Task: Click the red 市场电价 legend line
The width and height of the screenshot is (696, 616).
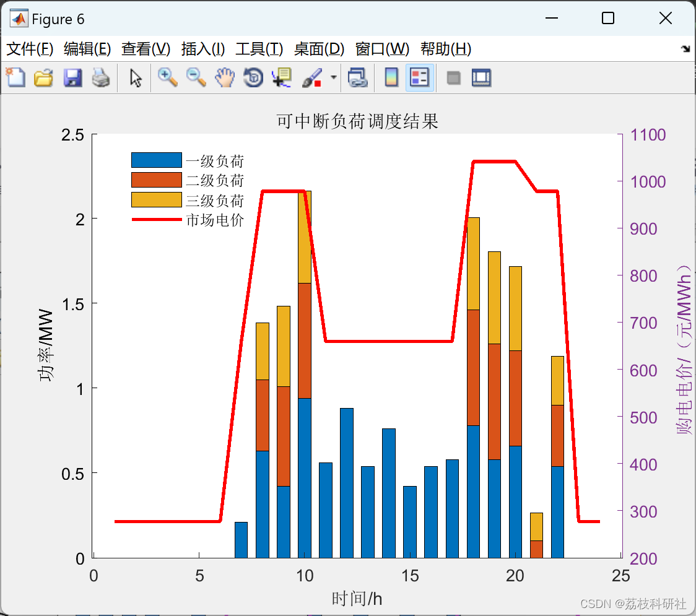Action: coord(156,220)
